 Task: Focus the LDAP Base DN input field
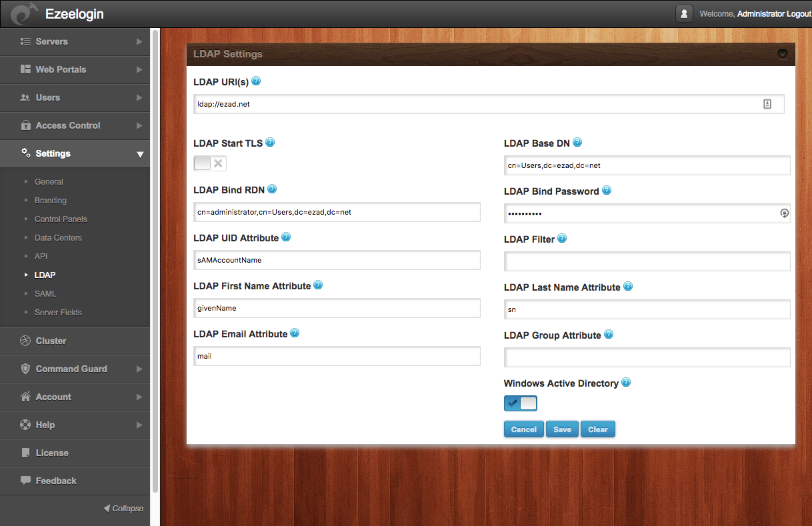[x=647, y=165]
